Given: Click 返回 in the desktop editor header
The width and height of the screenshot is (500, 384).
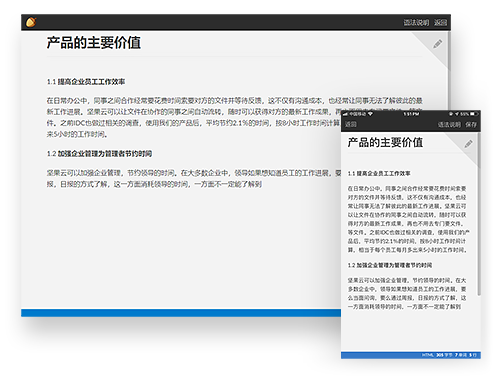Looking at the screenshot, I should (440, 22).
